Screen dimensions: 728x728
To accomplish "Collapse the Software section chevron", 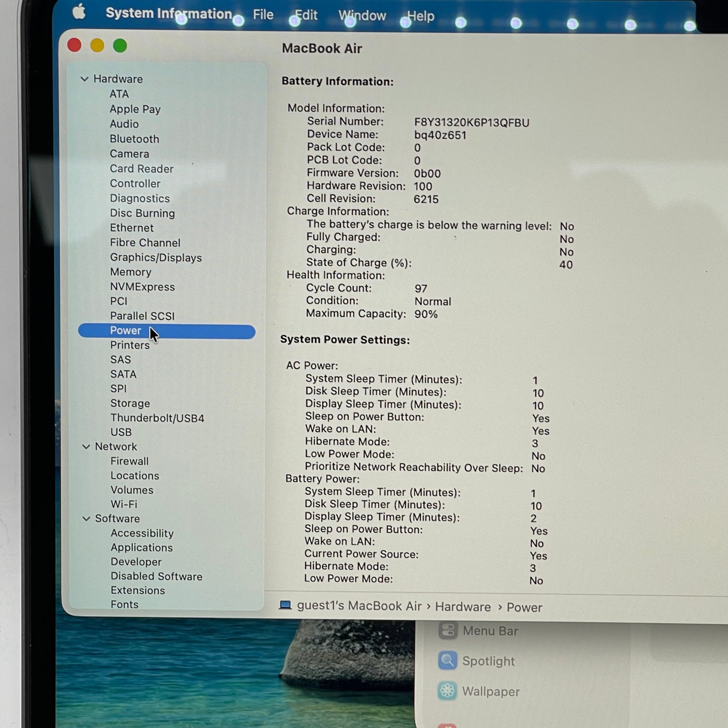I will 86,519.
